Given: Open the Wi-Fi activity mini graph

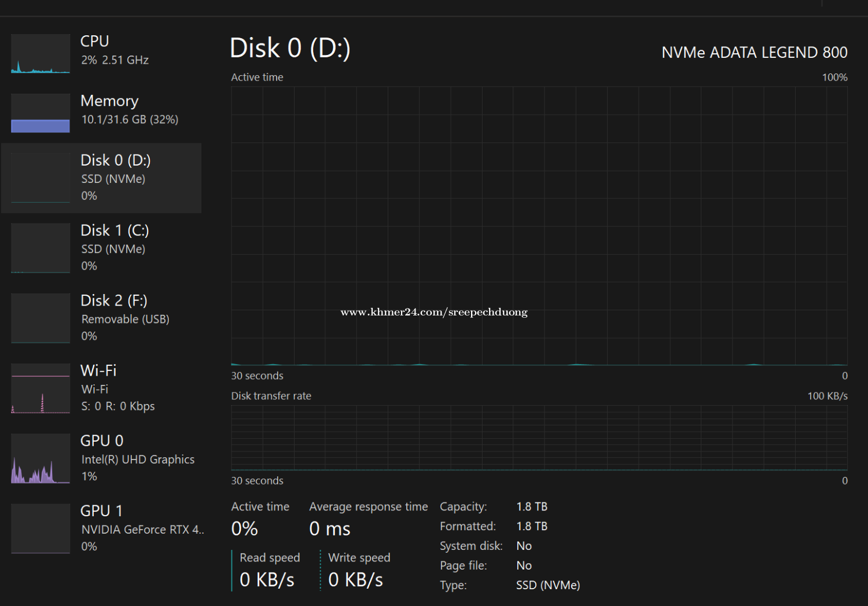Looking at the screenshot, I should pyautogui.click(x=41, y=388).
